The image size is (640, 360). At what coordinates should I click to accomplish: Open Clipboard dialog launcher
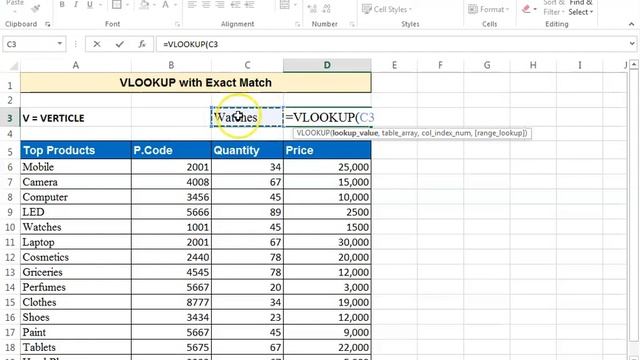pos(48,24)
